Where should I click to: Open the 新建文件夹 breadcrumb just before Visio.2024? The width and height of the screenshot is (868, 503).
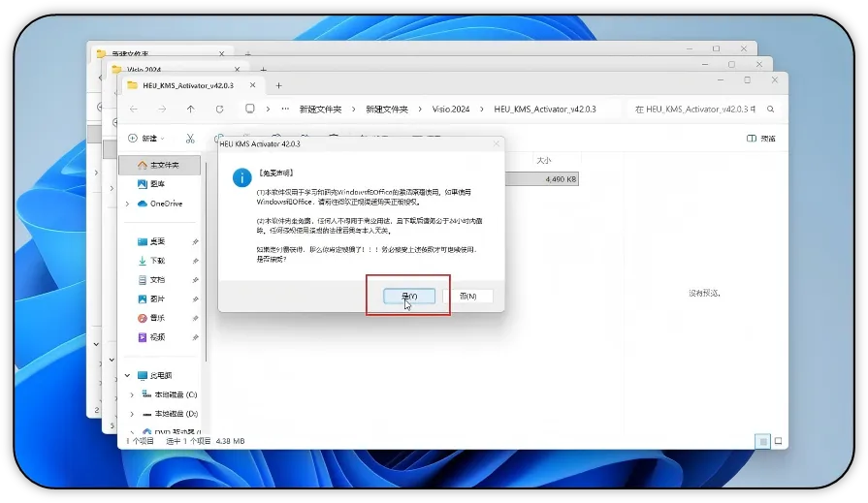point(387,110)
